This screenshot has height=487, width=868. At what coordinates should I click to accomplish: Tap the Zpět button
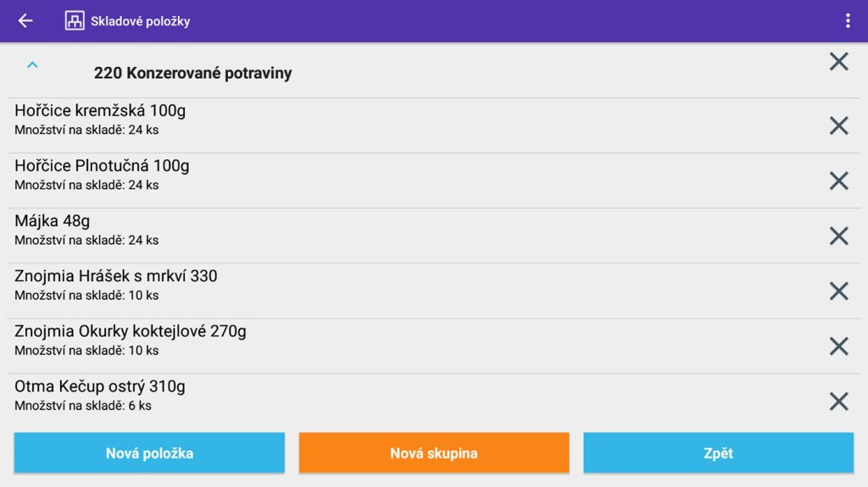pos(718,453)
